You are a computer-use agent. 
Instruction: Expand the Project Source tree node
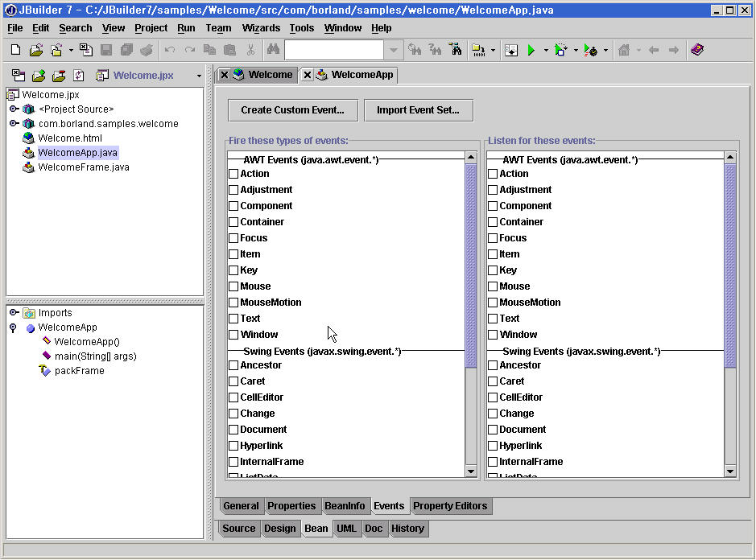tap(14, 109)
